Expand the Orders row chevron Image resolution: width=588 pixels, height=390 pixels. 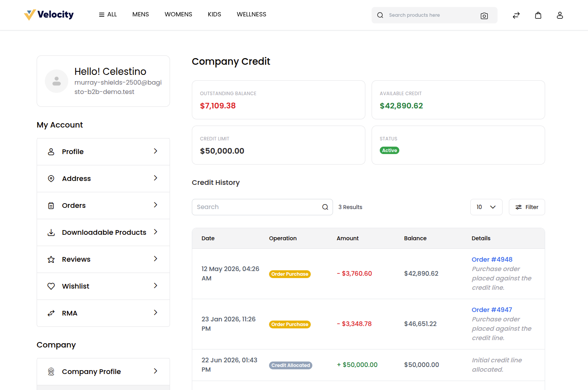tap(156, 205)
